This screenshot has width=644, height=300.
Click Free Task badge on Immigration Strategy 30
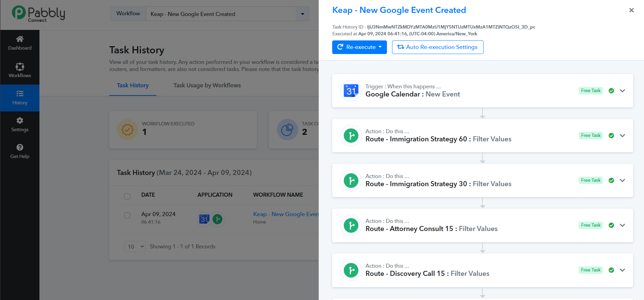(591, 180)
